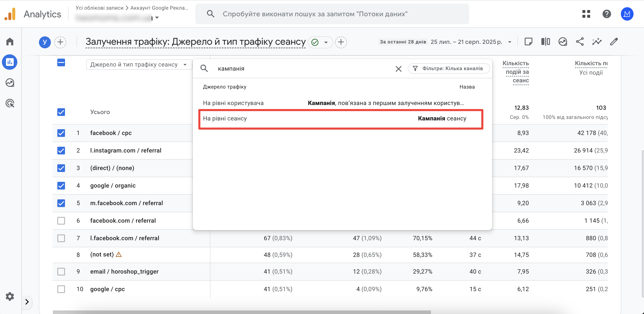Open report status dropdown arrow
644x314 pixels.
click(x=326, y=42)
